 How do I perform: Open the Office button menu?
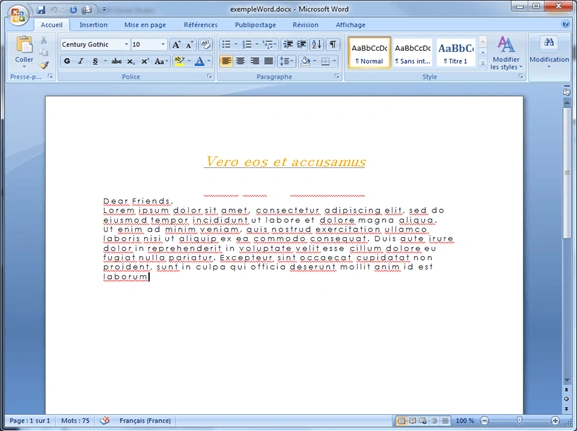click(x=18, y=15)
